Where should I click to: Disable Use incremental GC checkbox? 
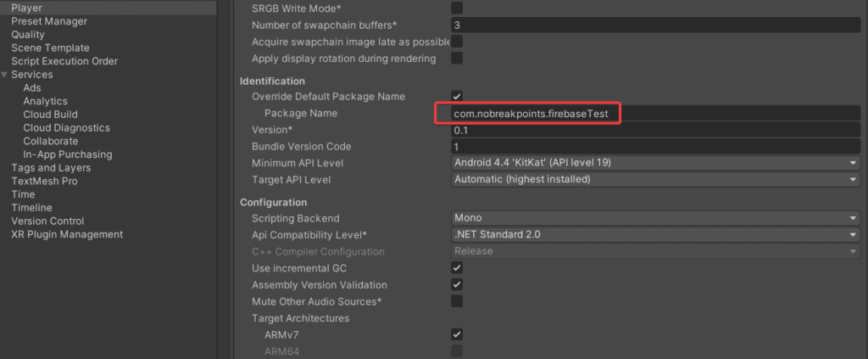[457, 268]
